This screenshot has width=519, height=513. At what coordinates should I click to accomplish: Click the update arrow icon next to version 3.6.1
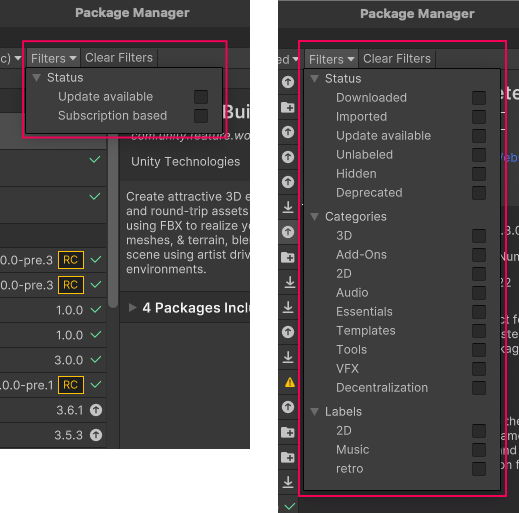[96, 410]
